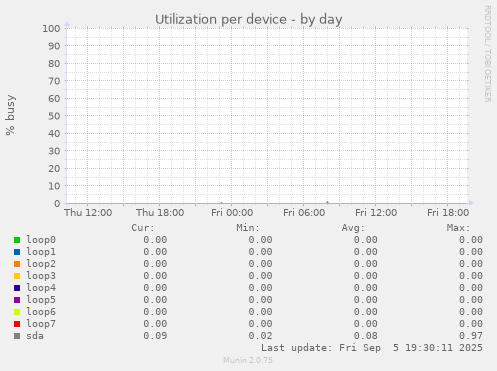
Task: Select the loop2 legend label
Action: [41, 264]
